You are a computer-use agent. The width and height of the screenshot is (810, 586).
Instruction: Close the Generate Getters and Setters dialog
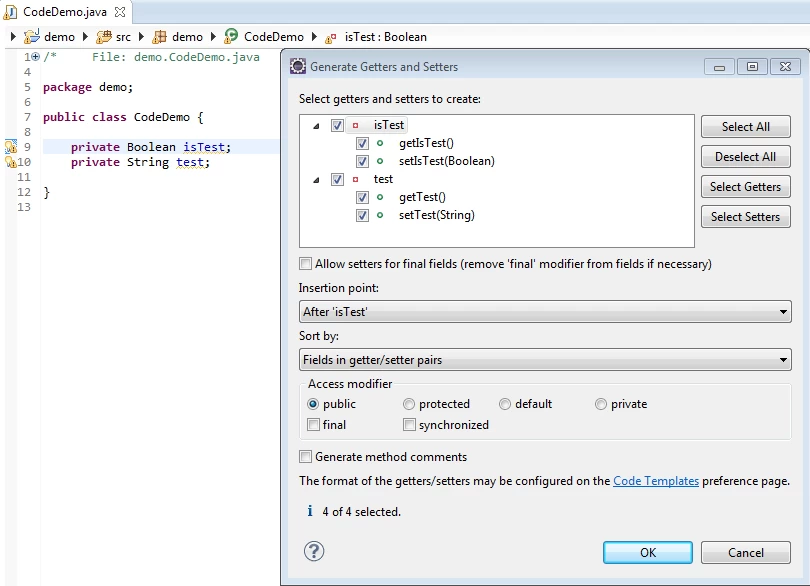785,67
